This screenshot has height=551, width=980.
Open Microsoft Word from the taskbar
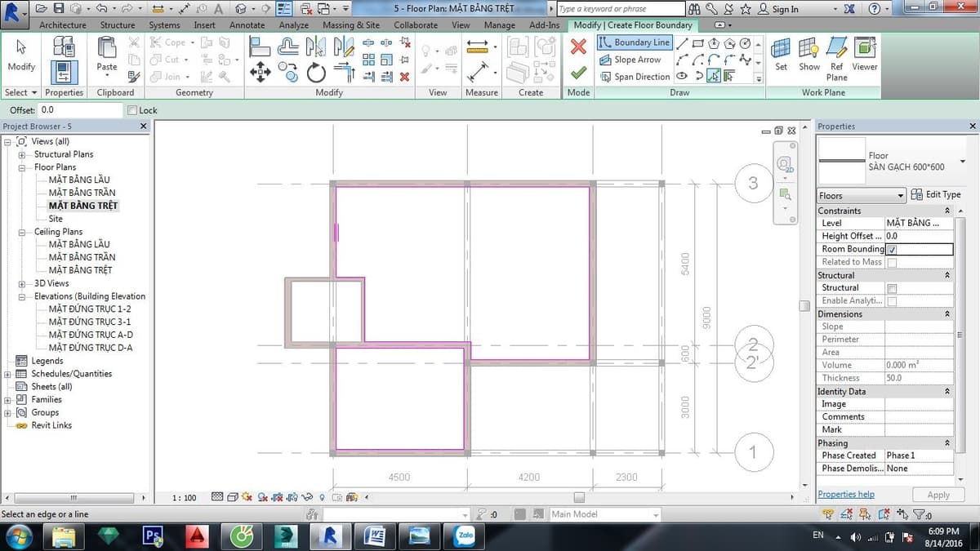375,535
